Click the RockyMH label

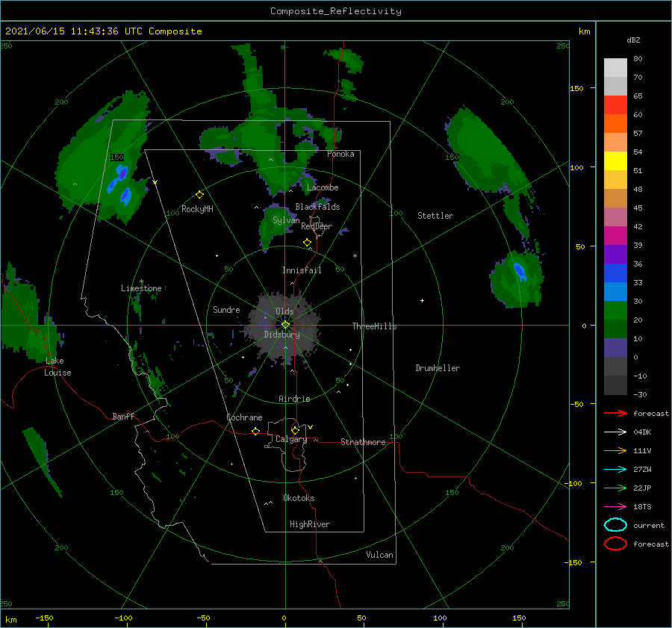click(197, 209)
